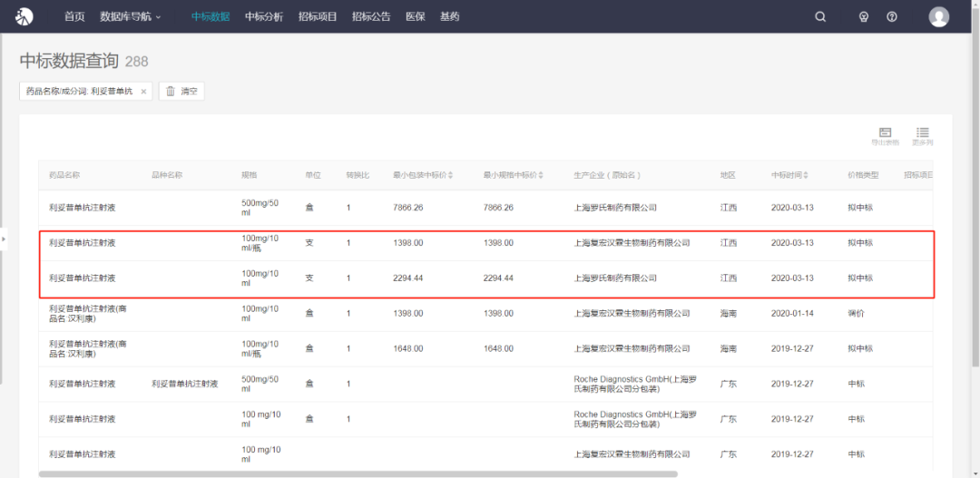Viewport: 980px width, 478px height.
Task: Click the 品种名称 cell 利妥昔单抗注射液
Action: point(185,384)
